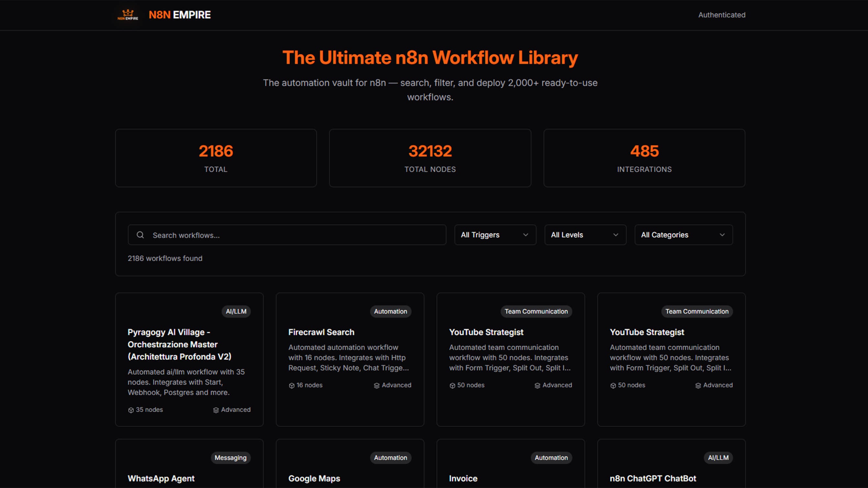
Task: Open the n8n ChatGPT ChatBot card
Action: 653,478
